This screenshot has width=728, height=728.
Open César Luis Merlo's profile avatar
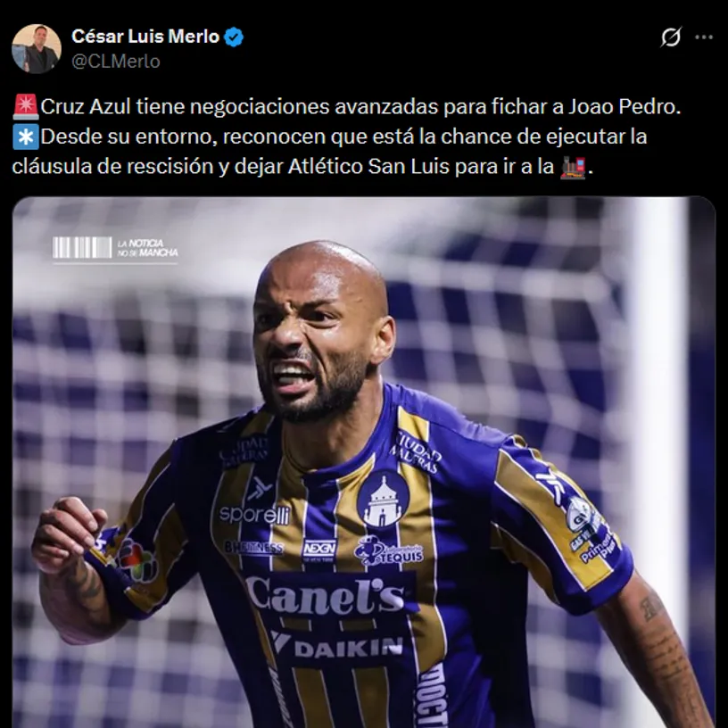pyautogui.click(x=37, y=49)
